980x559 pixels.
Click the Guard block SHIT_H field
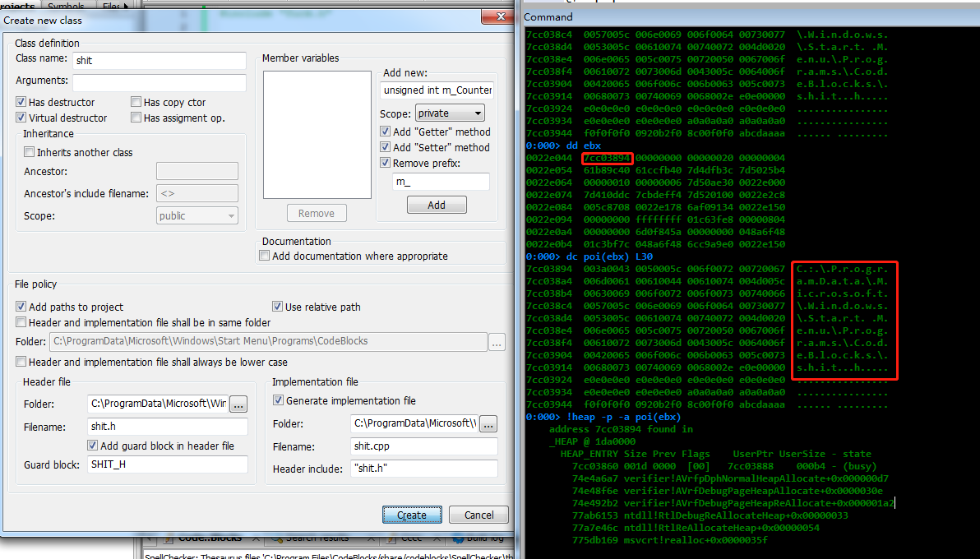coord(168,464)
